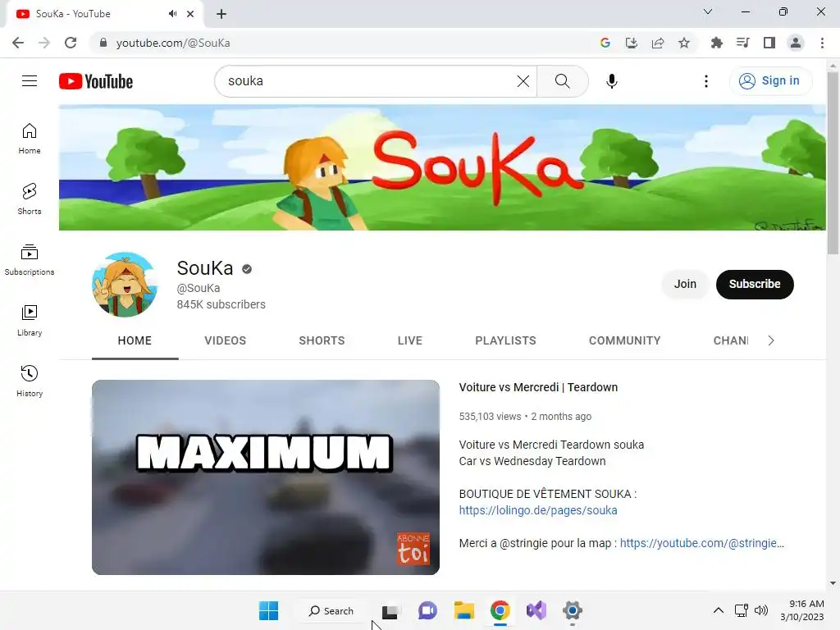This screenshot has height=630, width=840.
Task: Open File Explorer from taskbar
Action: (464, 610)
